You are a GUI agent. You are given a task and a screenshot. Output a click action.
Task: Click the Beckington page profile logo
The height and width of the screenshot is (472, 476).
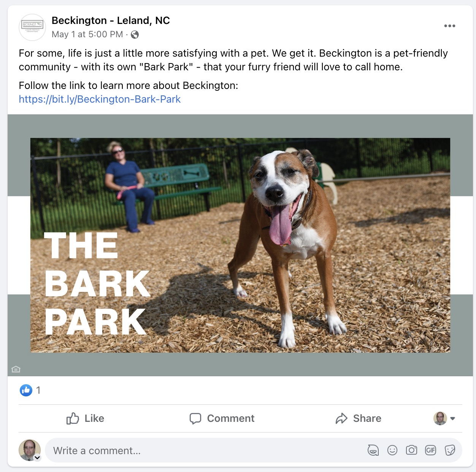(32, 27)
